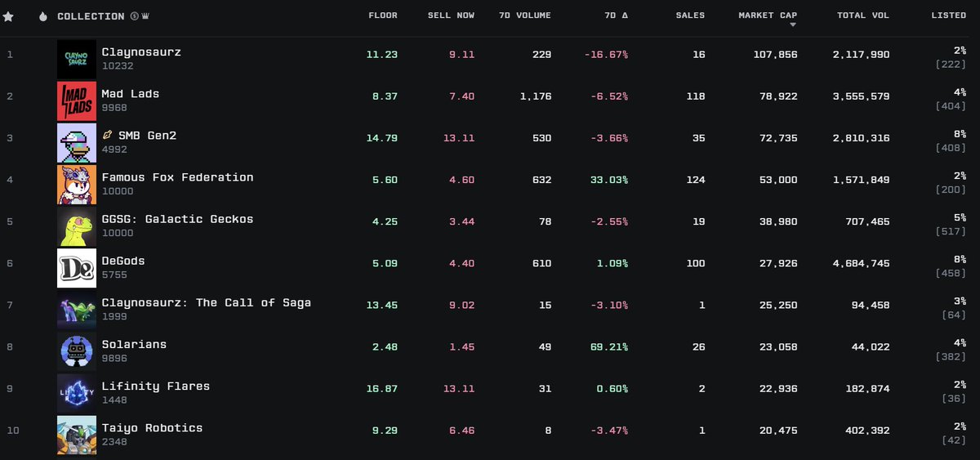This screenshot has height=460, width=980.
Task: Click the flame trending icon in header
Action: [43, 16]
